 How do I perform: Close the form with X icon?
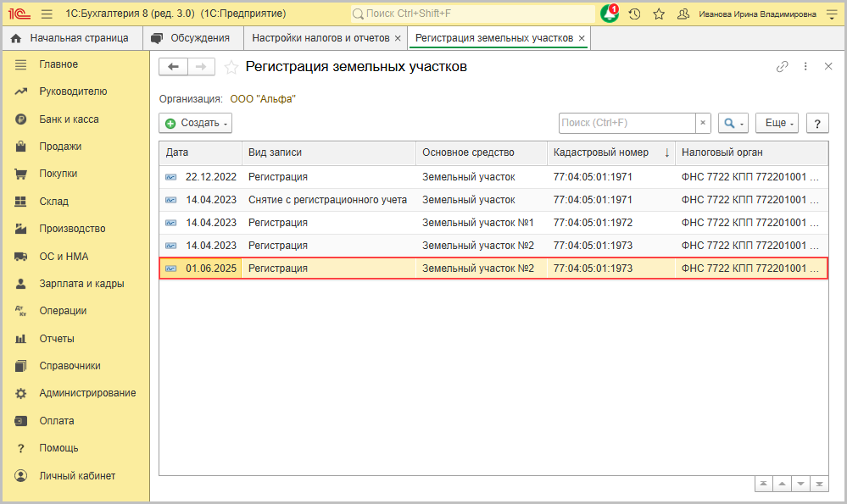(828, 66)
